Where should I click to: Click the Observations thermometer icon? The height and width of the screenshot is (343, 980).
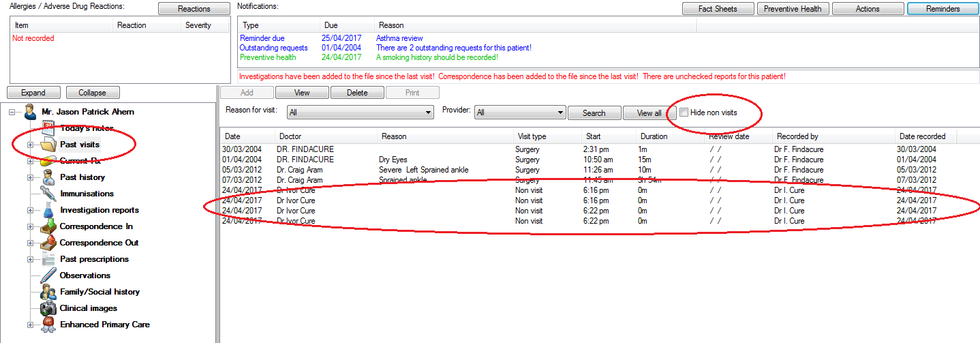[48, 275]
